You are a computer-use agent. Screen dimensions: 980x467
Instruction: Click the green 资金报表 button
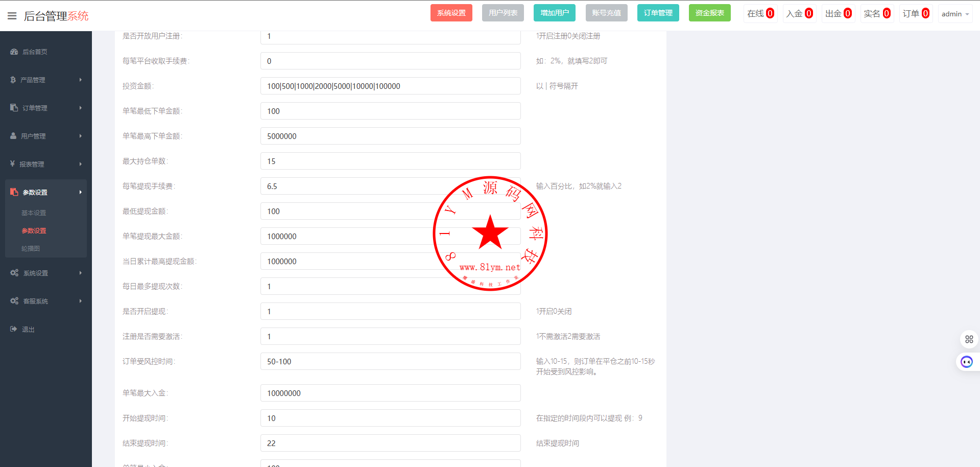(710, 13)
